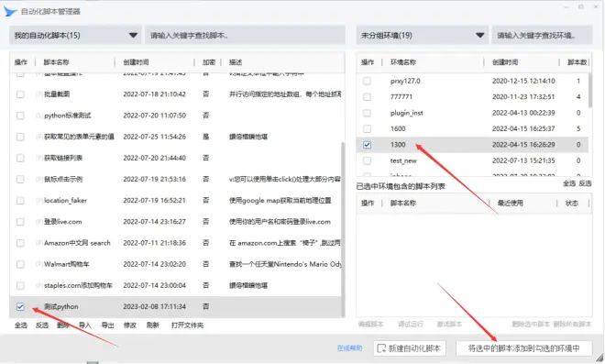Open the 未分组环境(19) group dropdown
Screen dimensions: 605x364
tap(422, 35)
